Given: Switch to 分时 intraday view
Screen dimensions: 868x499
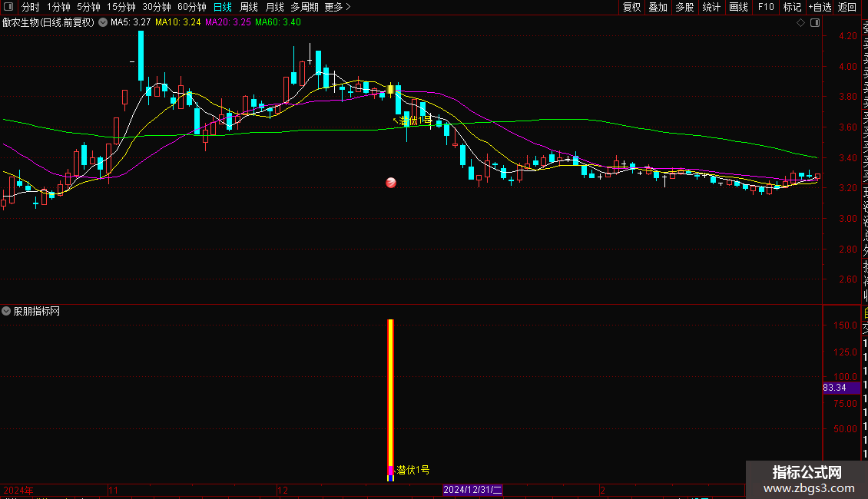Looking at the screenshot, I should coord(31,7).
